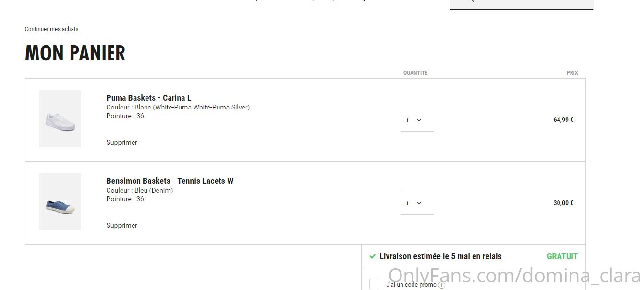This screenshot has height=290, width=644.
Task: Click the 64,99 € price
Action: point(564,120)
